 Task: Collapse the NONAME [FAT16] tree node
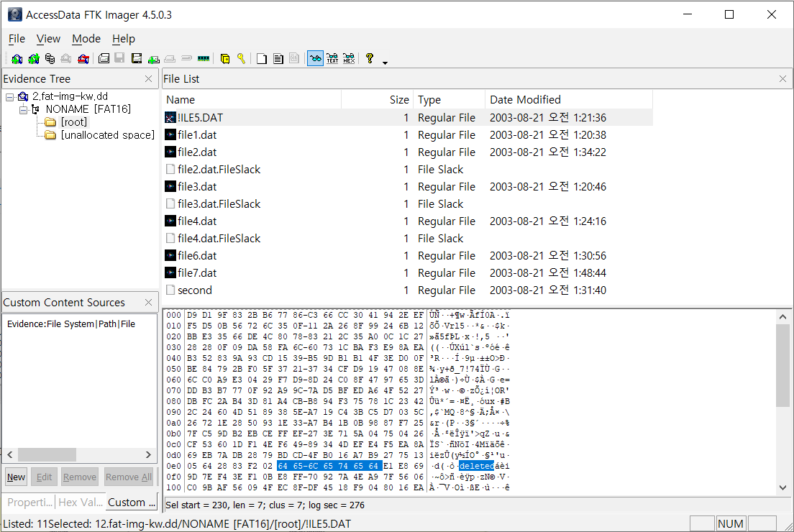(x=23, y=110)
